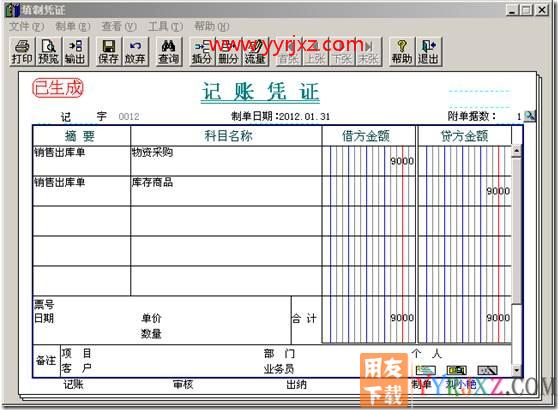Viewport: 558px width, 410px height.
Task: Click the 物资采购 account cell
Action: coord(226,161)
